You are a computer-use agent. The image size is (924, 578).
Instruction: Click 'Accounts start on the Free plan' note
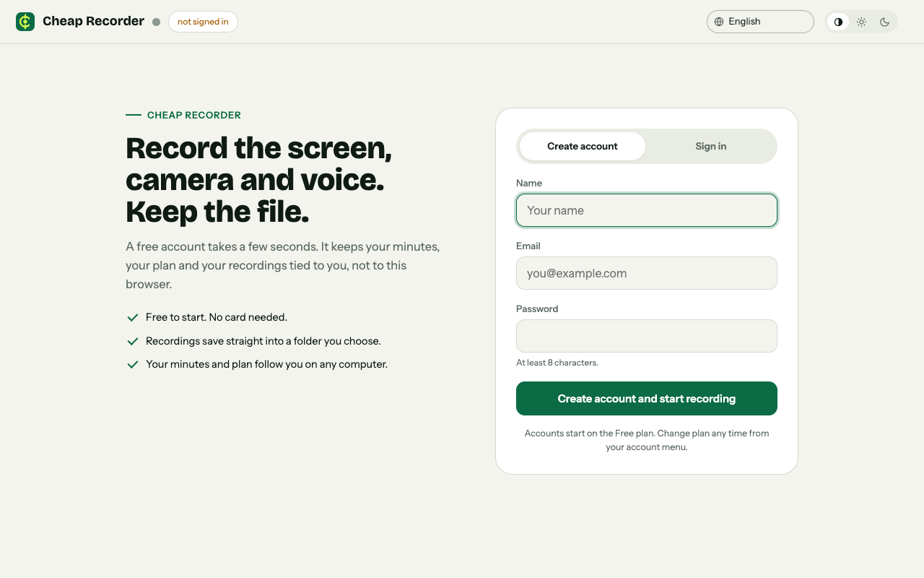pos(647,440)
